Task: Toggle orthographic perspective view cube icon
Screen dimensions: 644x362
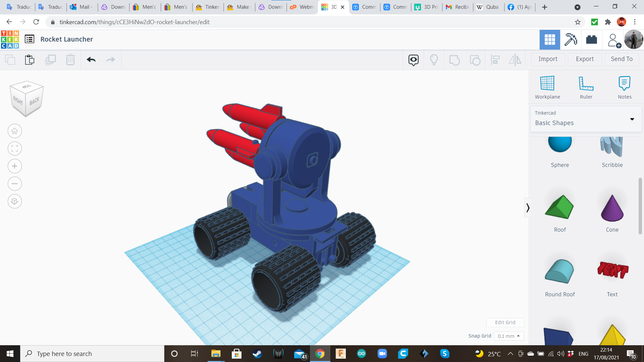Action: 15,201
